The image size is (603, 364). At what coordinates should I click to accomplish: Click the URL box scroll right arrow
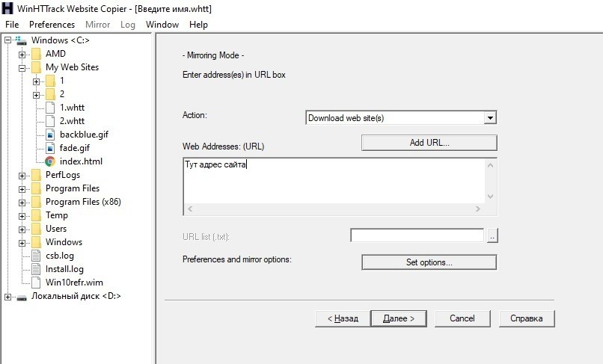point(478,209)
